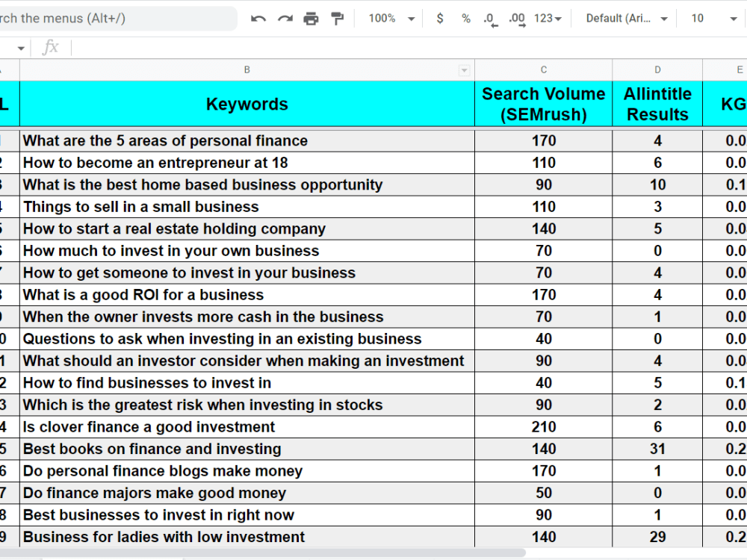Click search volume 50 for finance majors
747x560 pixels.
pos(543,493)
